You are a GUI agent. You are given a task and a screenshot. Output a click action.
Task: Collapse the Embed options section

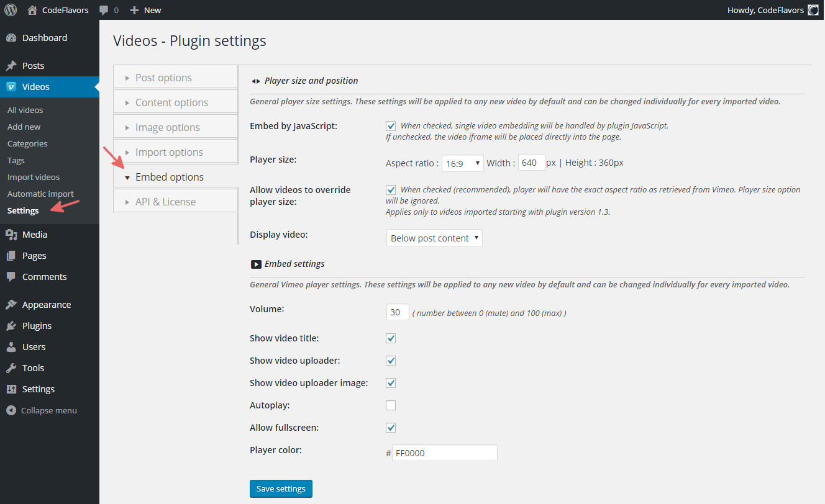175,177
